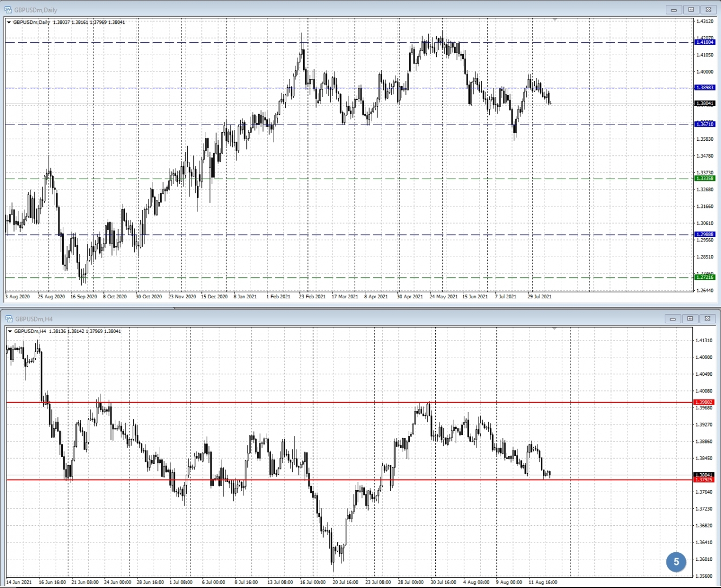Click the 1.36820 value on H4 price scale
721x588 pixels.
[x=704, y=526]
